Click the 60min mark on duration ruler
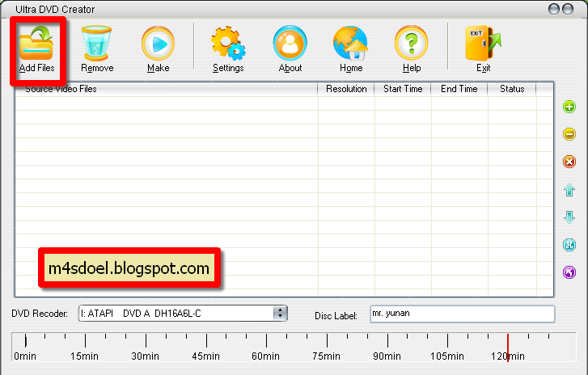The width and height of the screenshot is (588, 375). 266,341
